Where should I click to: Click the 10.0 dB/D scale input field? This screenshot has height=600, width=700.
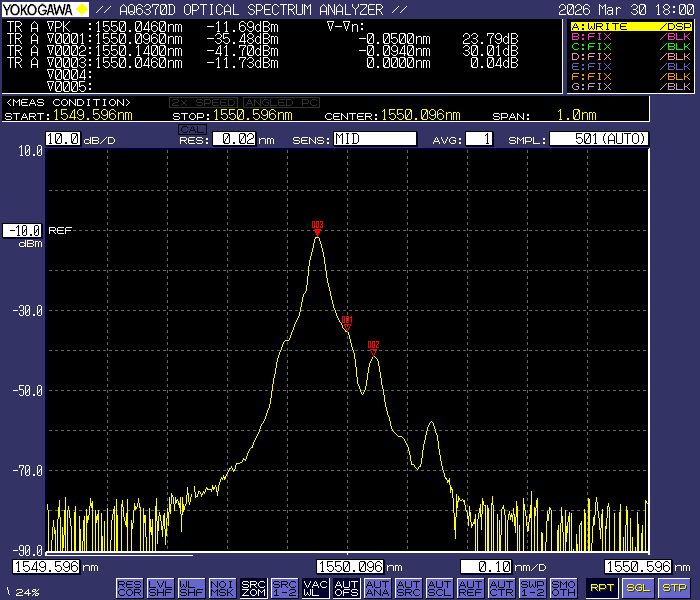(x=62, y=139)
